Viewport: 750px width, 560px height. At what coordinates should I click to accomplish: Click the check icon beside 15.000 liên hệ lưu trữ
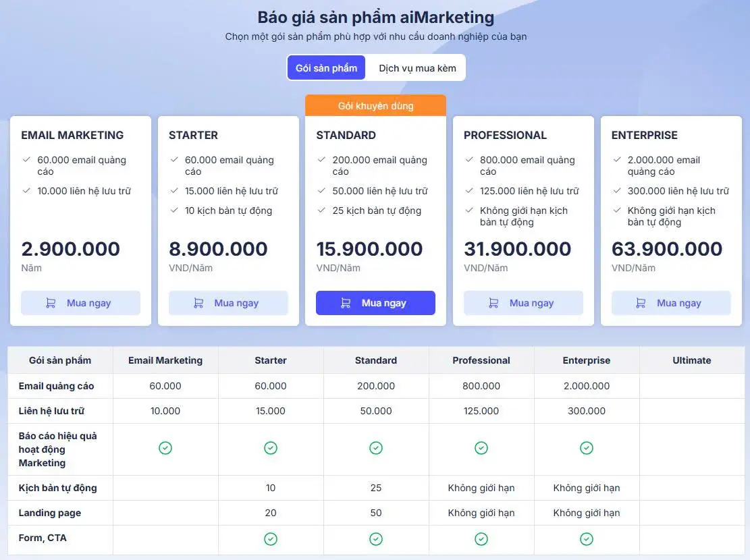175,190
